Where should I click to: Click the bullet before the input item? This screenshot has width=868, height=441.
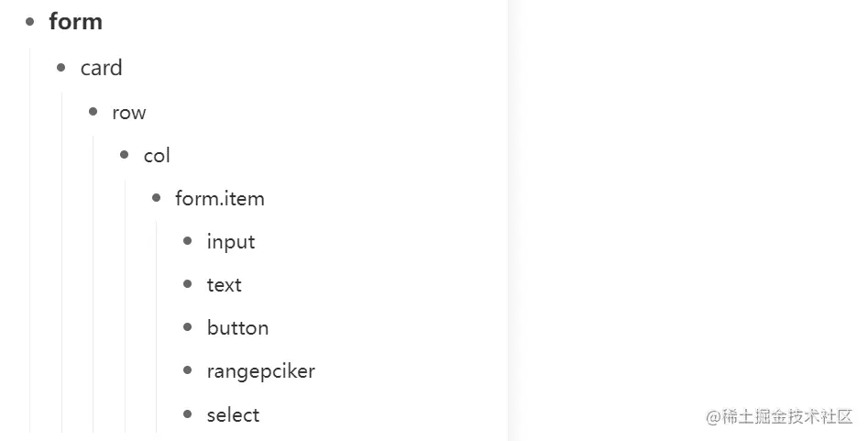188,241
